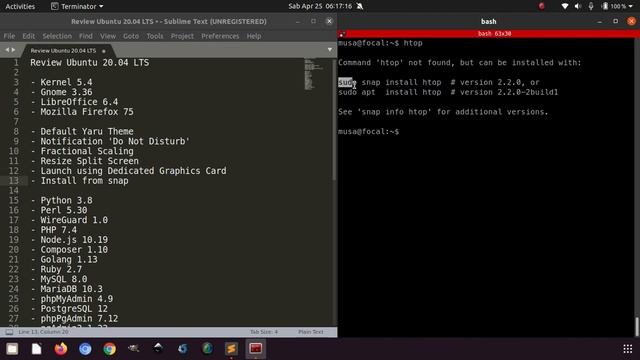
Task: Launch the text document app in dock
Action: 36,349
